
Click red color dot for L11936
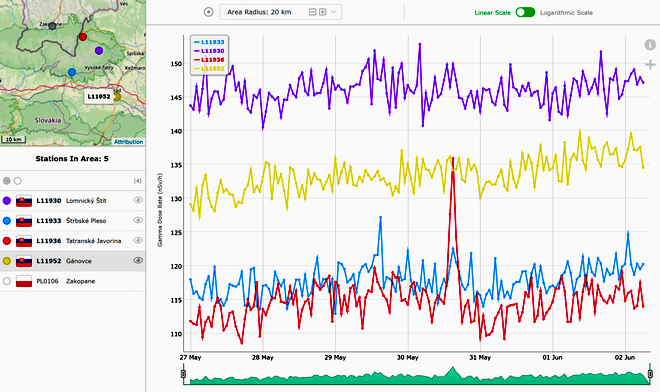point(7,241)
